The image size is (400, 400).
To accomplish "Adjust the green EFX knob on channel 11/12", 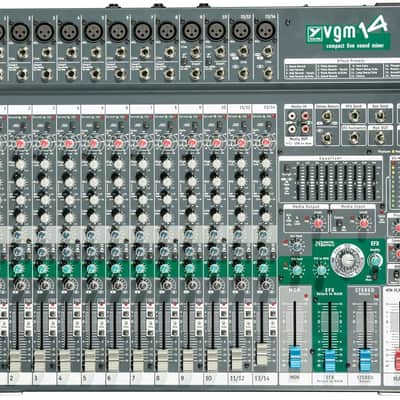I will (x=239, y=269).
